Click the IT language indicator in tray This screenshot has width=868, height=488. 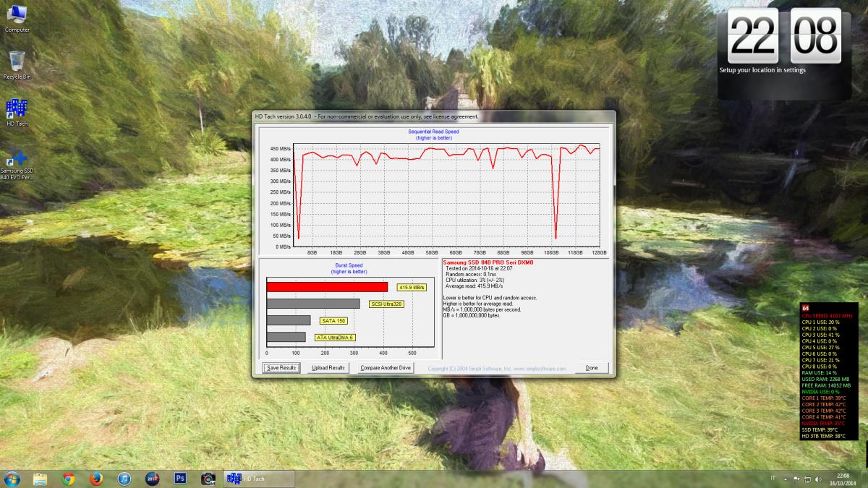click(773, 479)
